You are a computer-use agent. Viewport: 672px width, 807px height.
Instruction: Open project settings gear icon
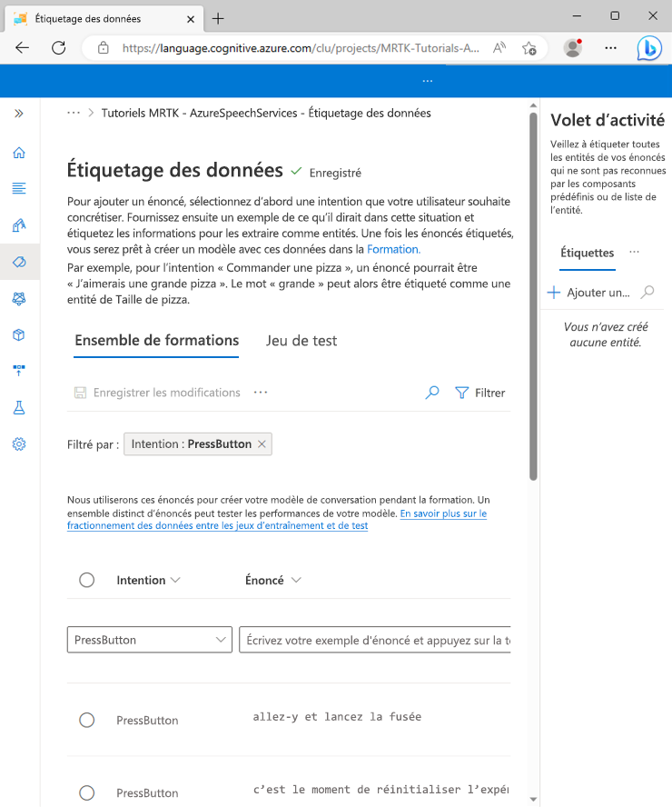(19, 444)
